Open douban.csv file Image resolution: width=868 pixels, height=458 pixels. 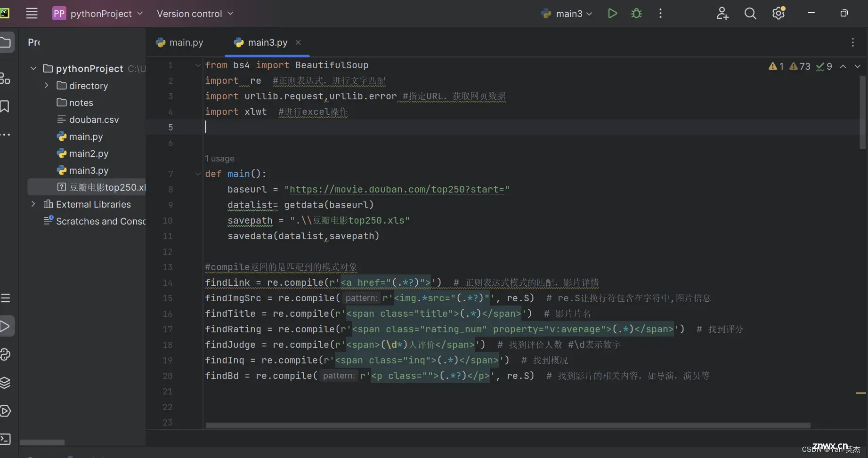(x=88, y=120)
